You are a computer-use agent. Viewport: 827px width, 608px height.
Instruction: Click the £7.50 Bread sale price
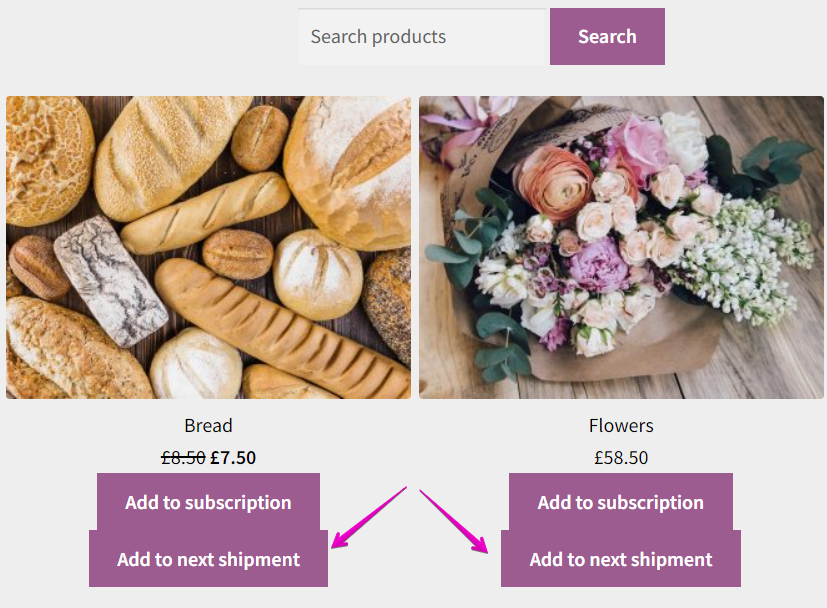[x=233, y=458]
